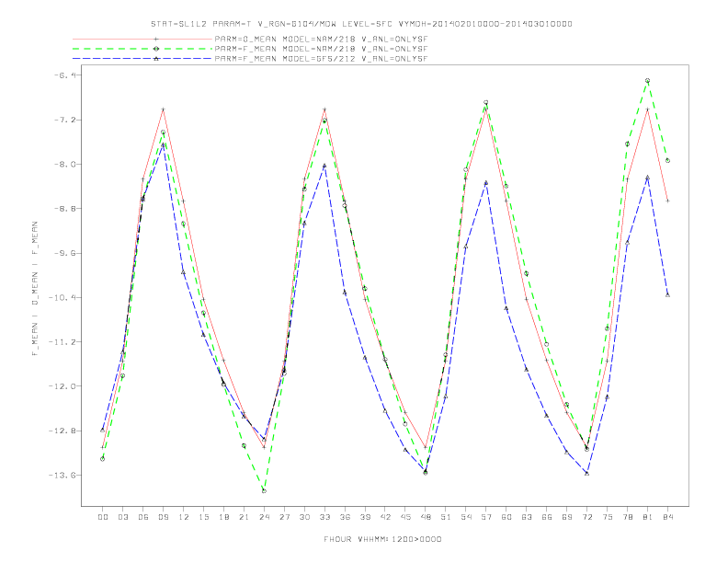Image resolution: width=728 pixels, height=563 pixels.
Task: Click x-axis tick label 30
Action: [x=304, y=517]
